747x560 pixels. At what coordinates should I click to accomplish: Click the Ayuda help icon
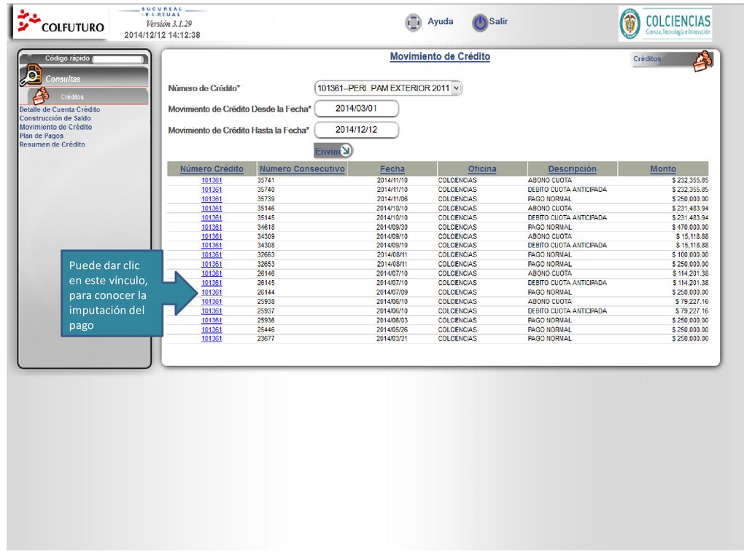[413, 23]
